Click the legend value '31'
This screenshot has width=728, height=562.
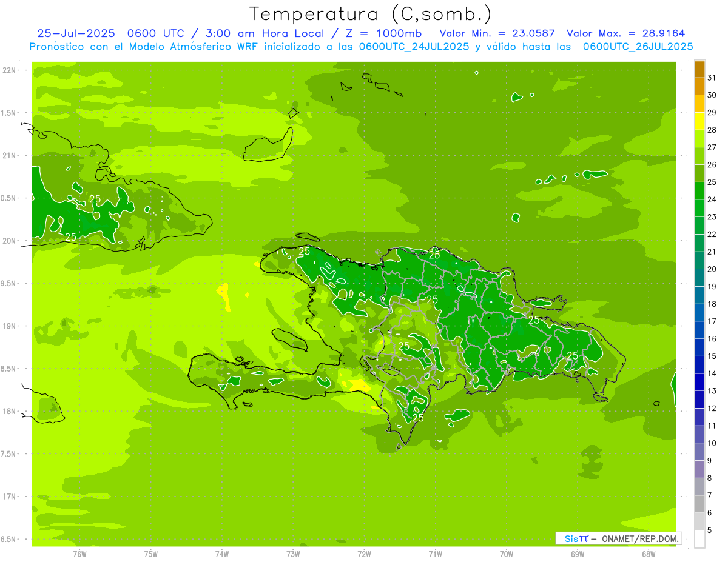click(712, 78)
